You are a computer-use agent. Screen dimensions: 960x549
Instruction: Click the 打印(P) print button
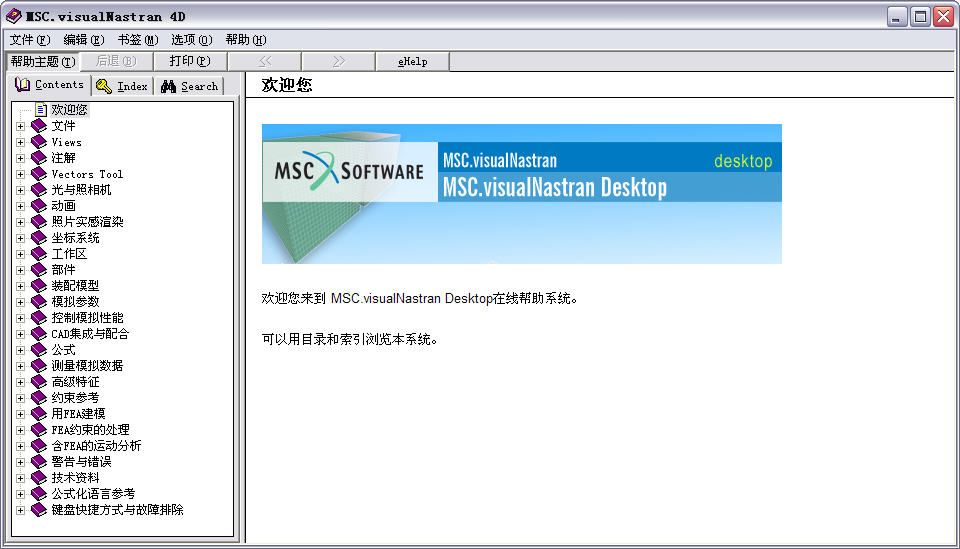190,61
